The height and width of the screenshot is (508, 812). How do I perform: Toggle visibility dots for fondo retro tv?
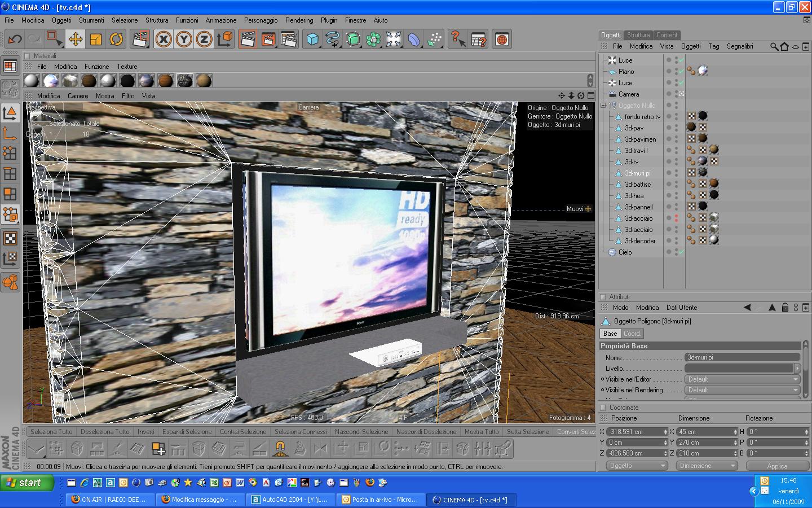pyautogui.click(x=676, y=117)
